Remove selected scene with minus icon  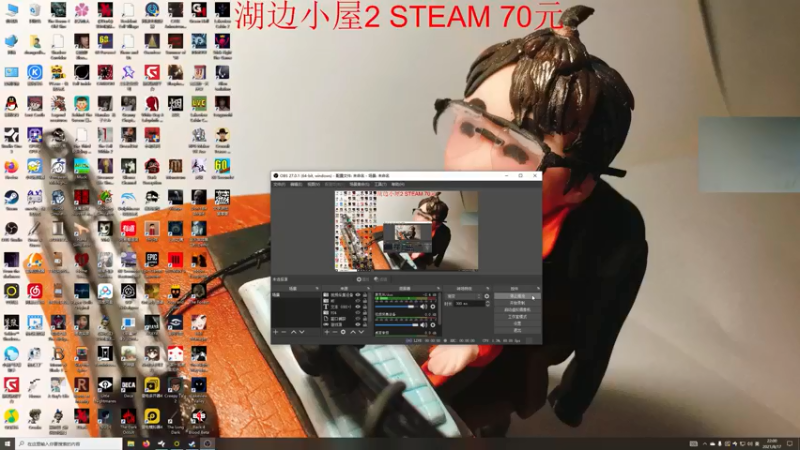pyautogui.click(x=284, y=332)
